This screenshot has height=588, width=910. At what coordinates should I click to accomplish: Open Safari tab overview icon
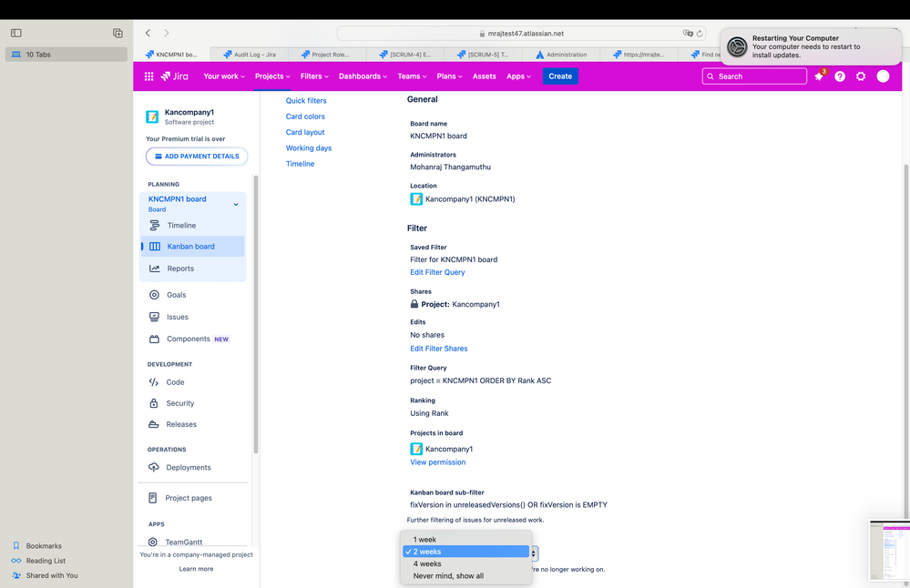pos(118,33)
